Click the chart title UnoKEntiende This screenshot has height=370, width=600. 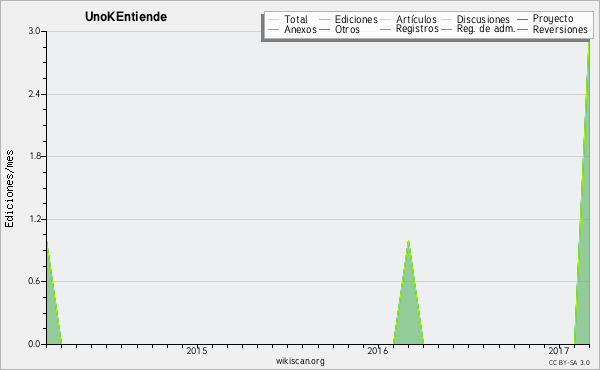click(x=126, y=17)
